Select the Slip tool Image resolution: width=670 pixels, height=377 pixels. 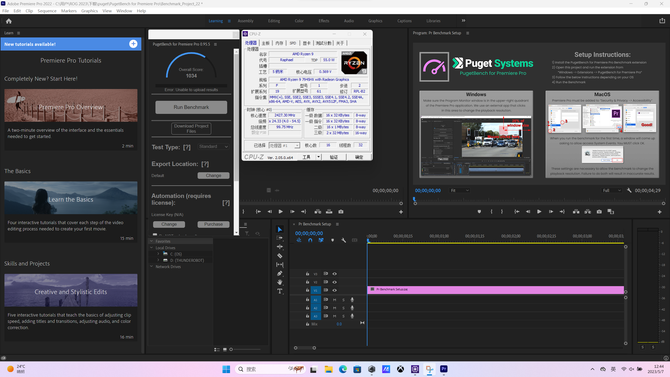(280, 265)
